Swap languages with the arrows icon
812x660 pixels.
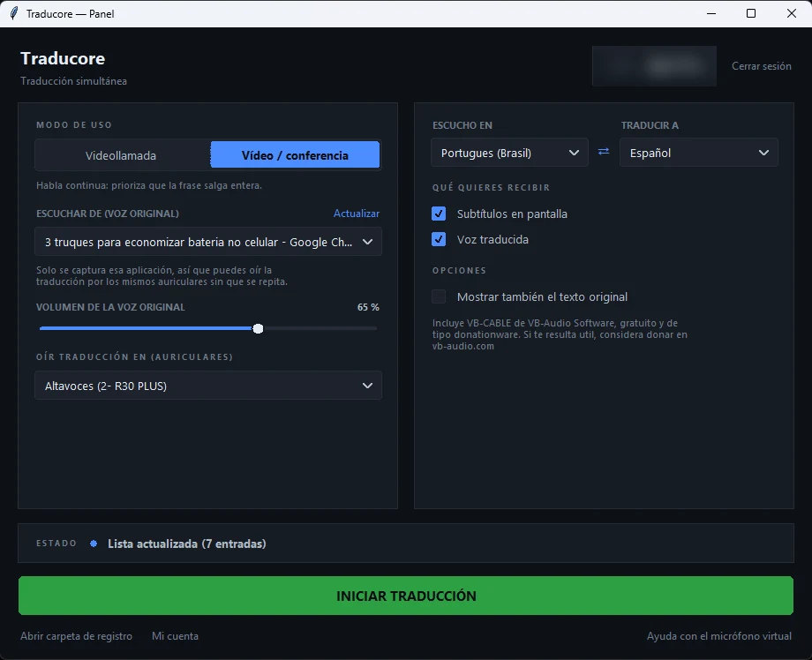pyautogui.click(x=604, y=152)
